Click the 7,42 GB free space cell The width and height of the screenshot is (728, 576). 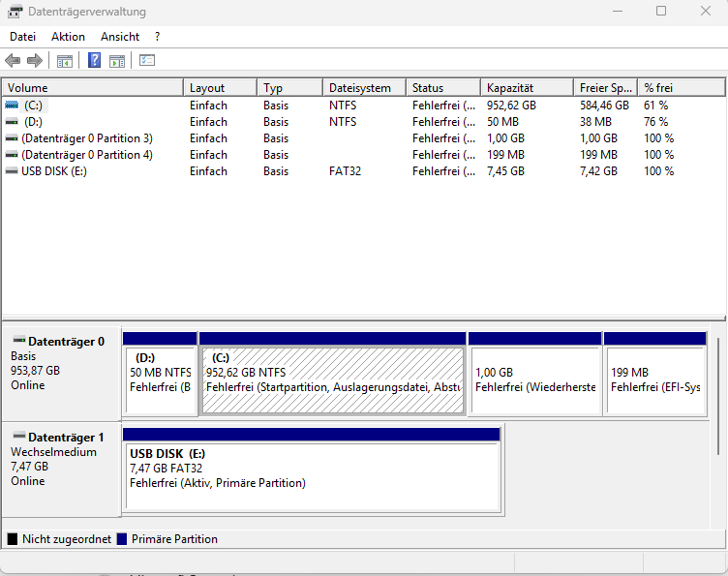tap(598, 171)
